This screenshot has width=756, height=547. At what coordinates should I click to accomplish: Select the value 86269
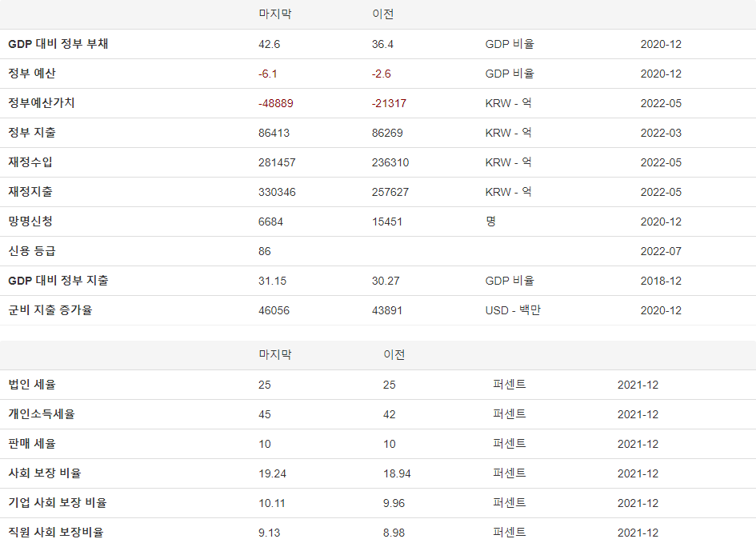(x=387, y=133)
